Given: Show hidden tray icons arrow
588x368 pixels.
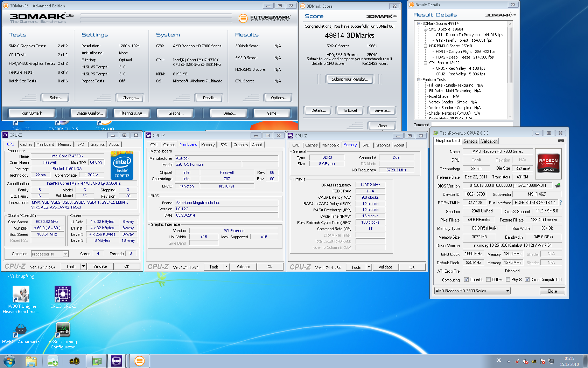Looking at the screenshot, I should coord(509,361).
